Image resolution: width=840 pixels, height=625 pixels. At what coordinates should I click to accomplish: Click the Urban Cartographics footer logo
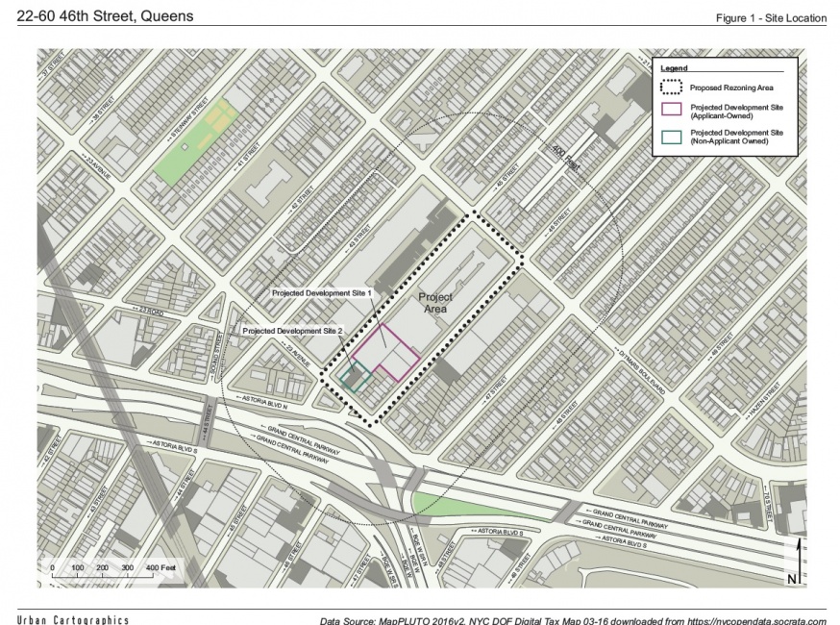72,618
